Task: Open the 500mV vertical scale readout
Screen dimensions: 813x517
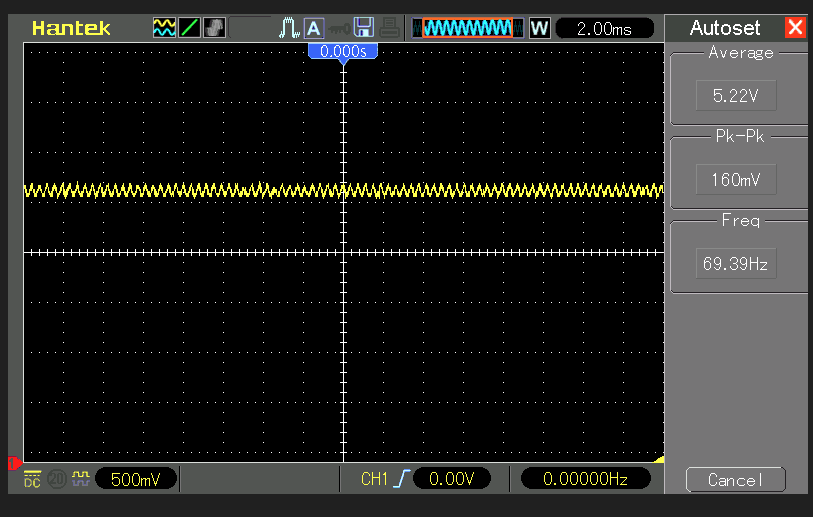Action: tap(136, 480)
